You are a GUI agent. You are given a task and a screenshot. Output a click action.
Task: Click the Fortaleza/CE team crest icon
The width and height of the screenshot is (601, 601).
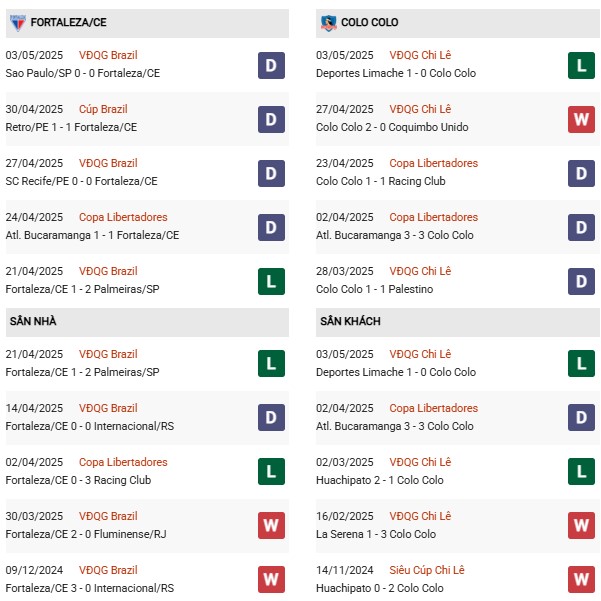click(x=17, y=22)
